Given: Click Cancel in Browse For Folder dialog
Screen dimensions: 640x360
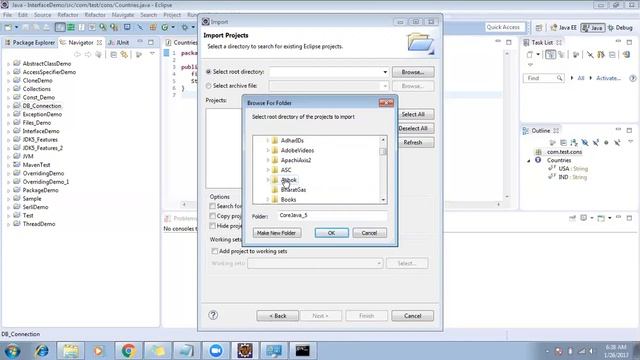Looking at the screenshot, I should click(369, 233).
